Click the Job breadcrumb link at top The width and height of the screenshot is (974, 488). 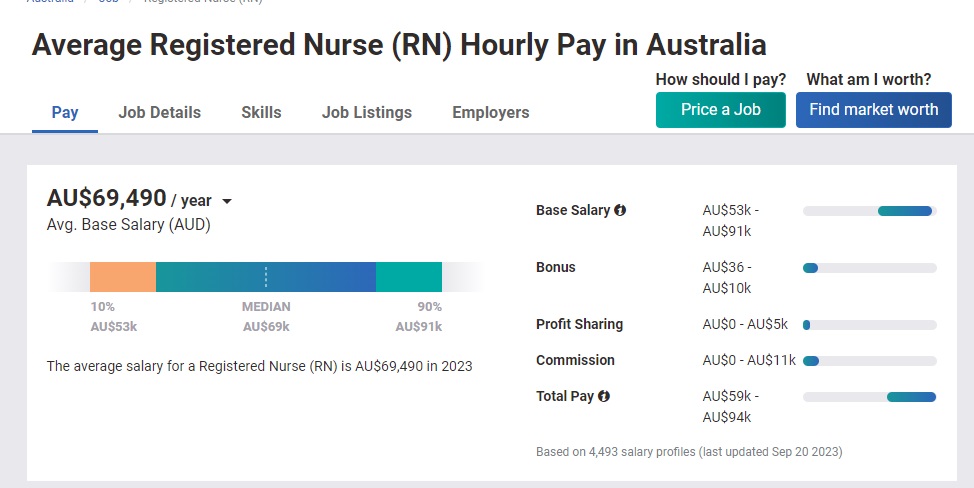109,1
